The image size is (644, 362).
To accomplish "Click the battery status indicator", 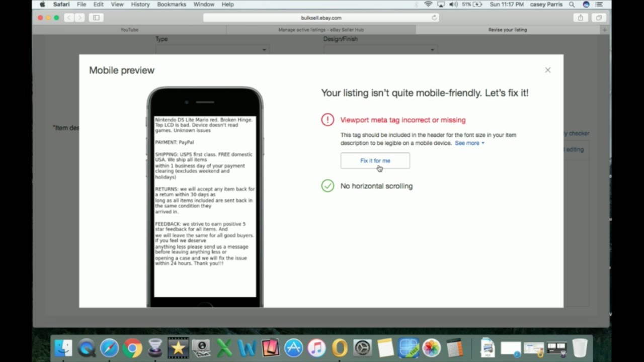I will click(473, 5).
